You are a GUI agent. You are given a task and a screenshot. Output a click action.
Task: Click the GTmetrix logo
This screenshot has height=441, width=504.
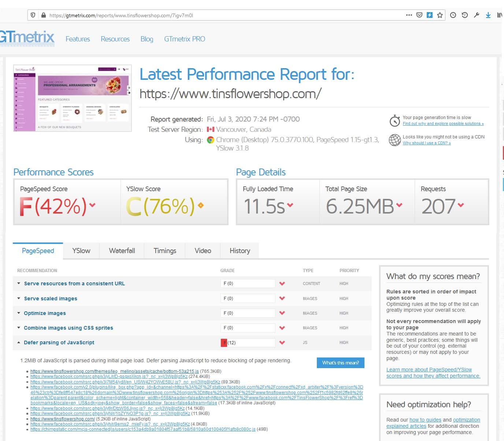click(x=27, y=38)
